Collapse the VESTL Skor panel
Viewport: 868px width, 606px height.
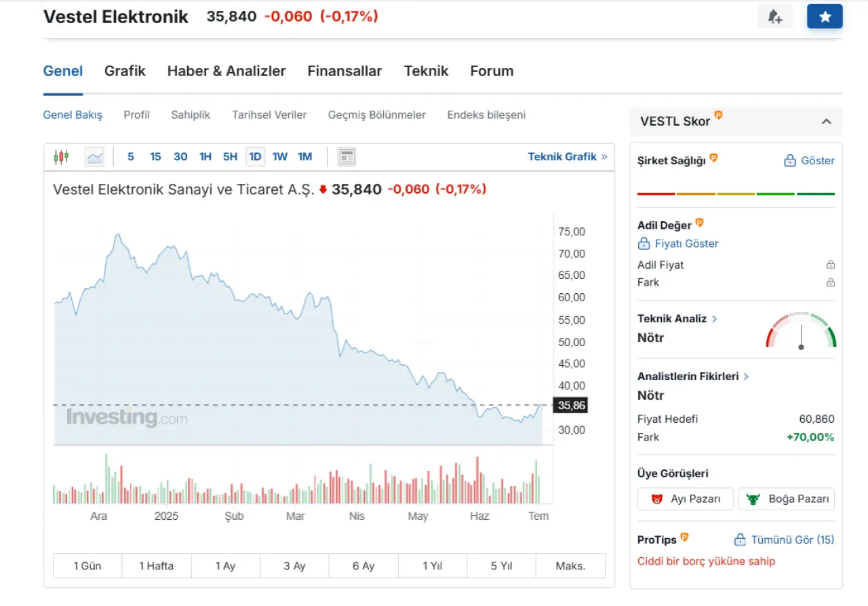[x=826, y=121]
